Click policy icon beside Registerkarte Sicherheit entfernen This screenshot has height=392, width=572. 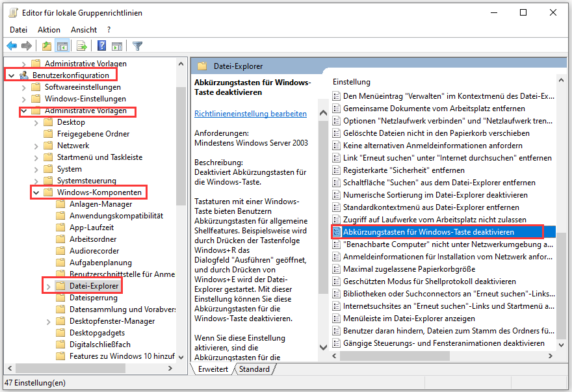[x=336, y=170]
